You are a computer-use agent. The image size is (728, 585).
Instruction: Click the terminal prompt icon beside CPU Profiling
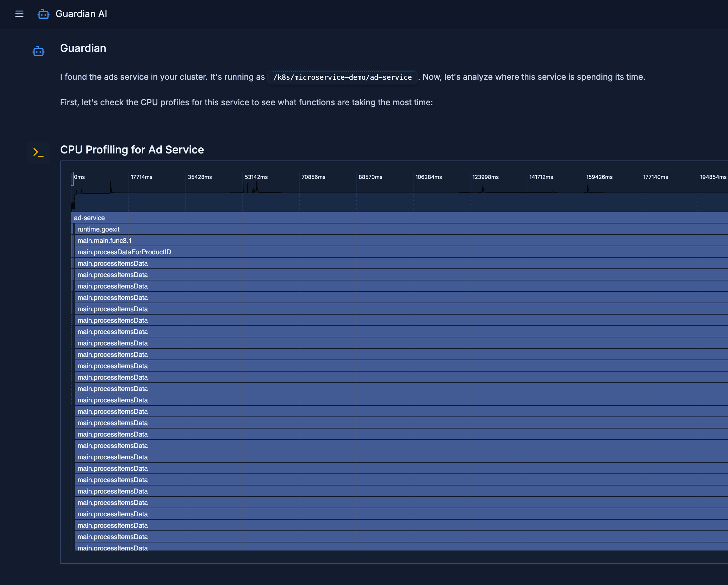coord(39,152)
